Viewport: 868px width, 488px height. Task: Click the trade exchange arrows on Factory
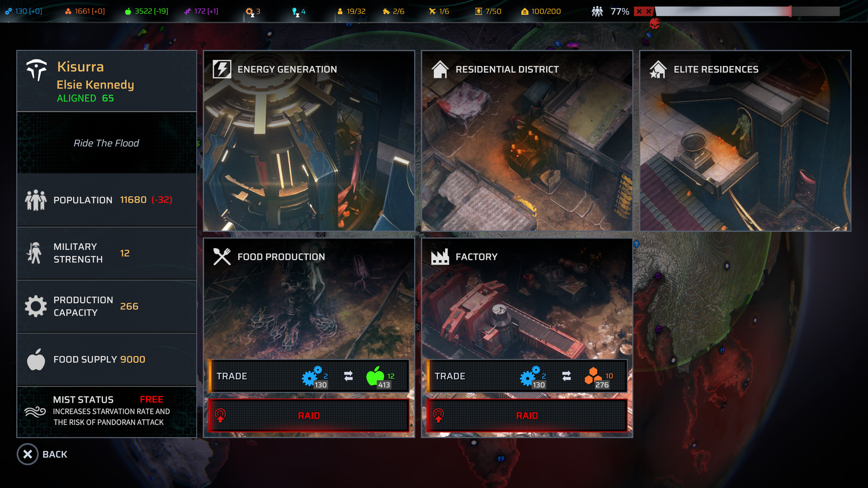click(x=567, y=376)
